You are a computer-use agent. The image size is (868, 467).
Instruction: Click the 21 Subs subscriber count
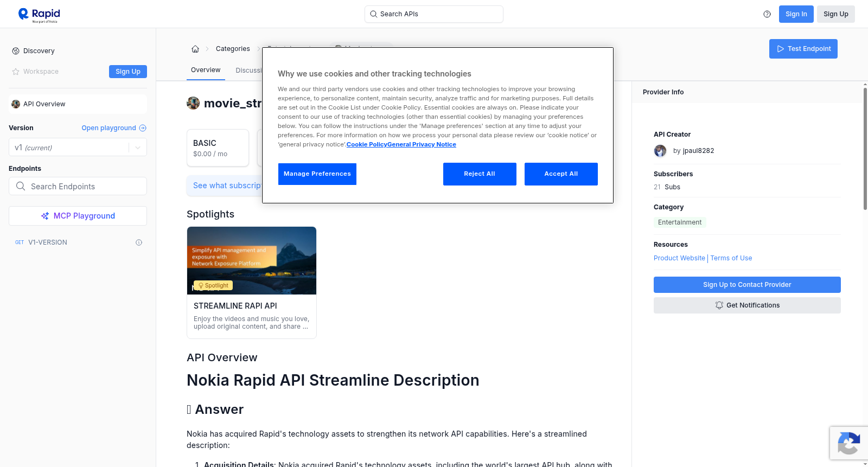(x=667, y=187)
